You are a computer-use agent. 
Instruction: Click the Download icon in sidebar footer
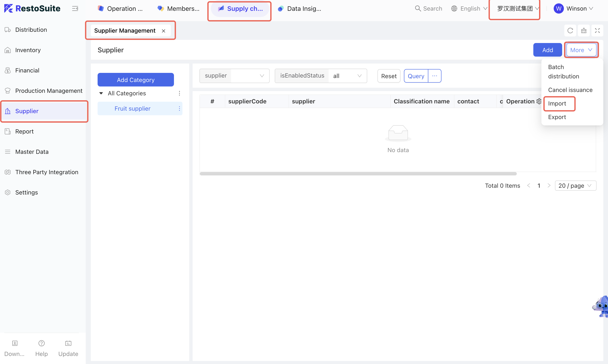[15, 343]
